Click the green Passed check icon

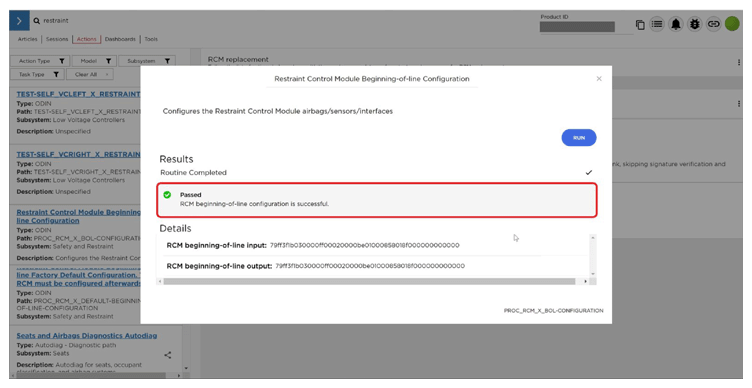point(167,195)
